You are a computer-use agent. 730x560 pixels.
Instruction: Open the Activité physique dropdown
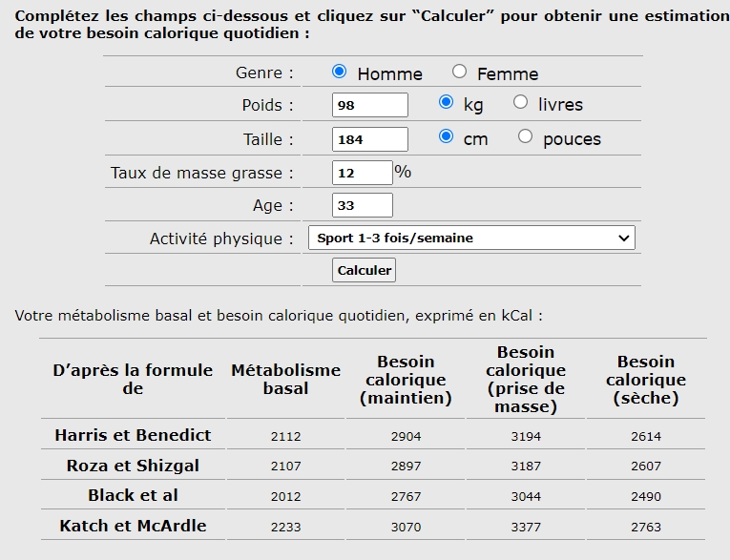470,238
